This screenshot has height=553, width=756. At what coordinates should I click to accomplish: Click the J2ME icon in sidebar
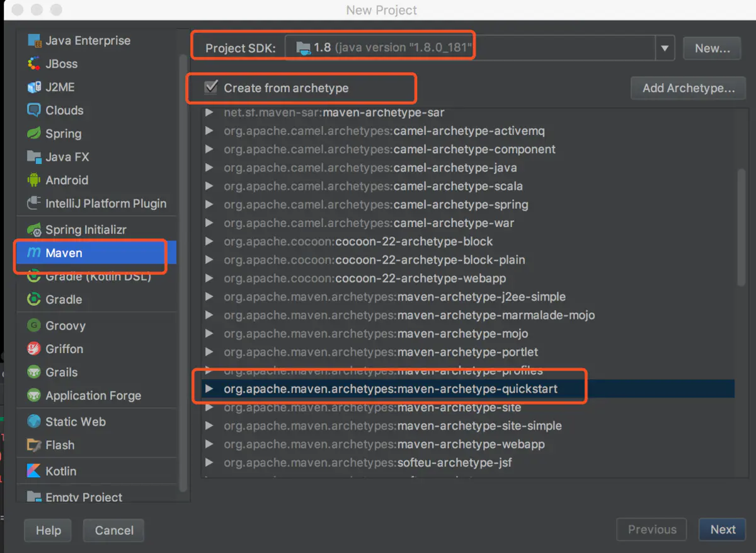[34, 87]
